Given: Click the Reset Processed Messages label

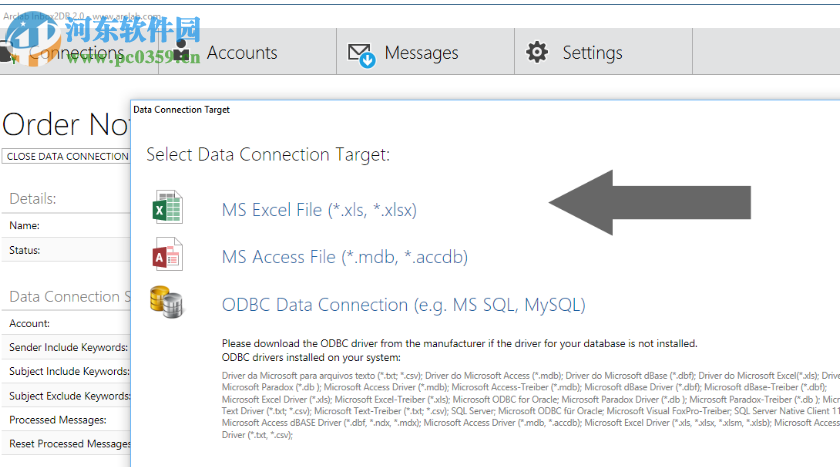Looking at the screenshot, I should (x=70, y=443).
